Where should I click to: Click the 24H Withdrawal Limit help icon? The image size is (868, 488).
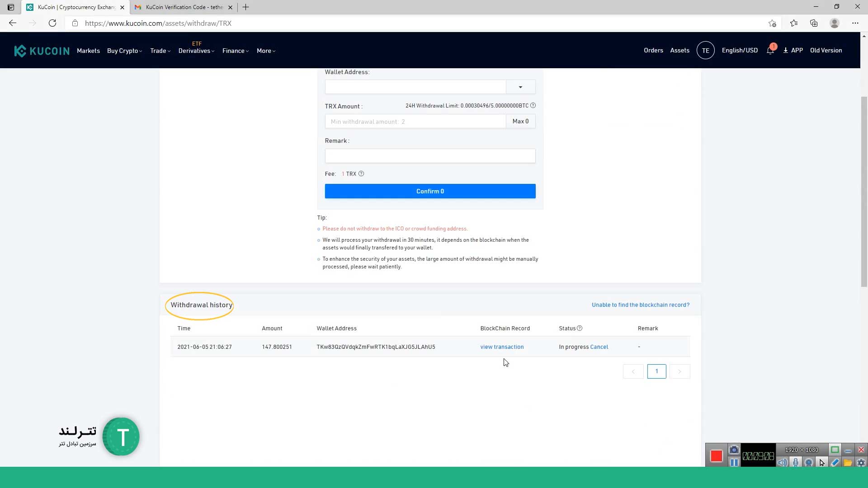[x=533, y=106]
